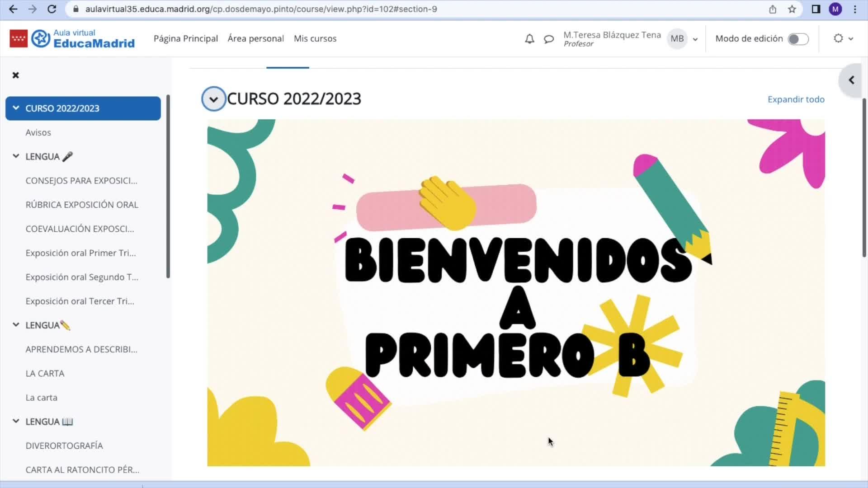
Task: Open Área personal menu item
Action: (x=255, y=39)
